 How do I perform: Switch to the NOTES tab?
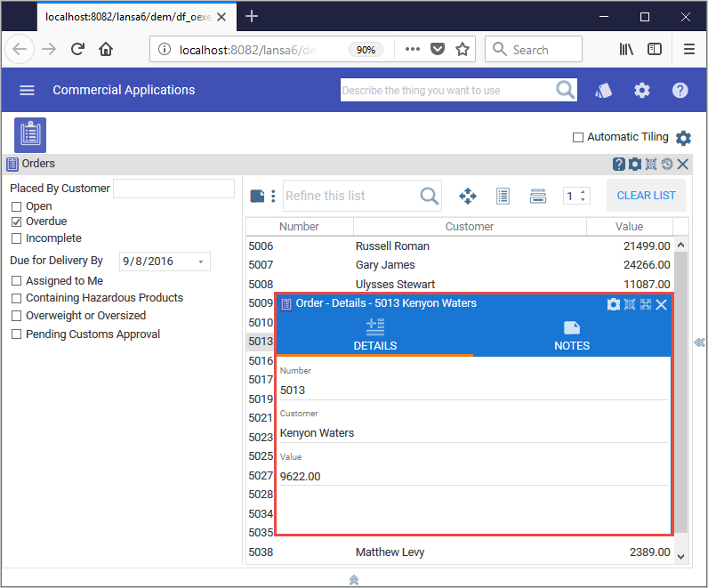(x=572, y=335)
